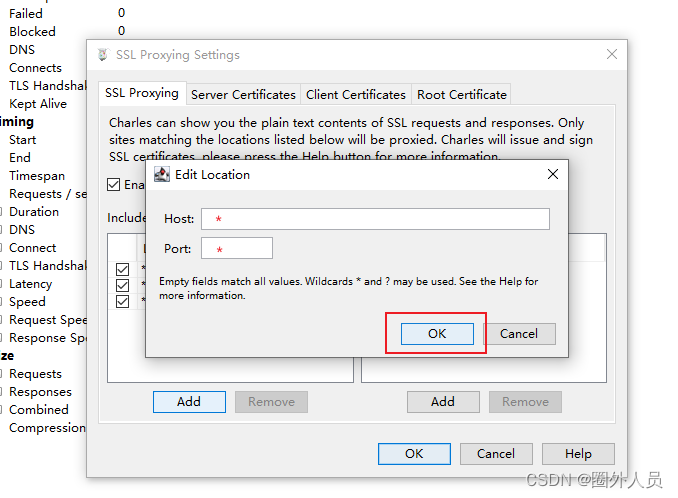Switch to the SSL Proxying tab
Viewport: 678px width, 498px height.
coord(142,93)
